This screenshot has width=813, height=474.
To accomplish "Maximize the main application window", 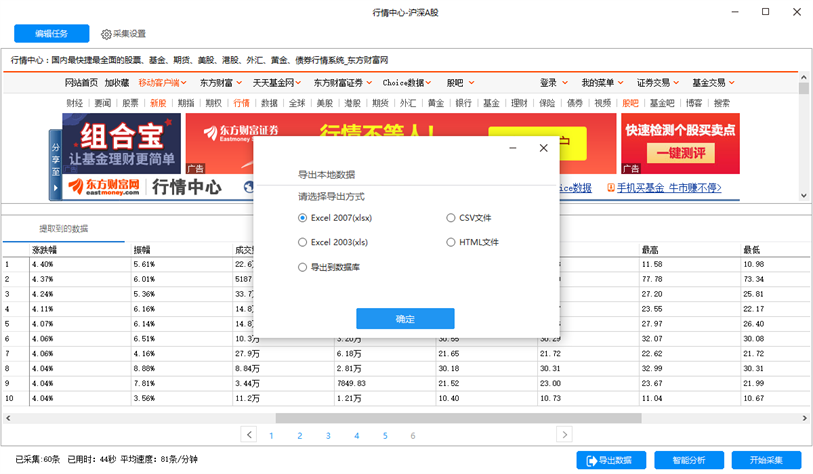I will (x=765, y=12).
